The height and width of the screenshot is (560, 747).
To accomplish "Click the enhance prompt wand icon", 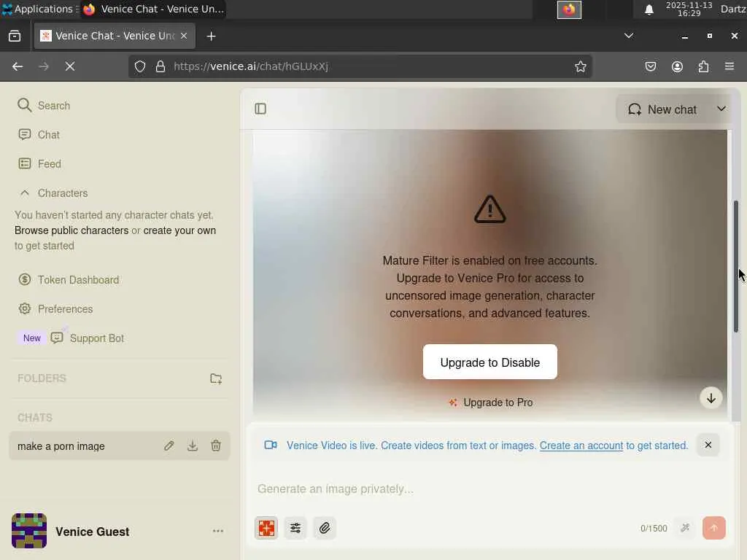I will (x=685, y=528).
